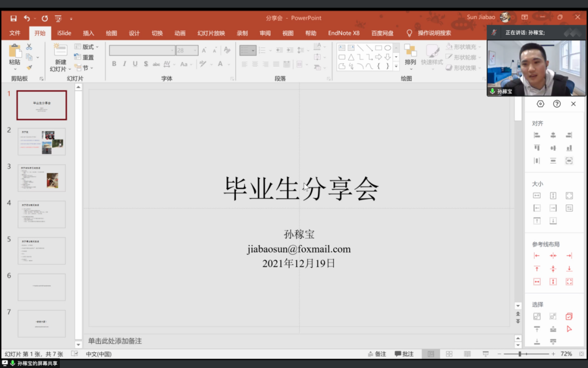Click the settings hexagon icon in iSlide panel
The width and height of the screenshot is (588, 368).
point(540,104)
